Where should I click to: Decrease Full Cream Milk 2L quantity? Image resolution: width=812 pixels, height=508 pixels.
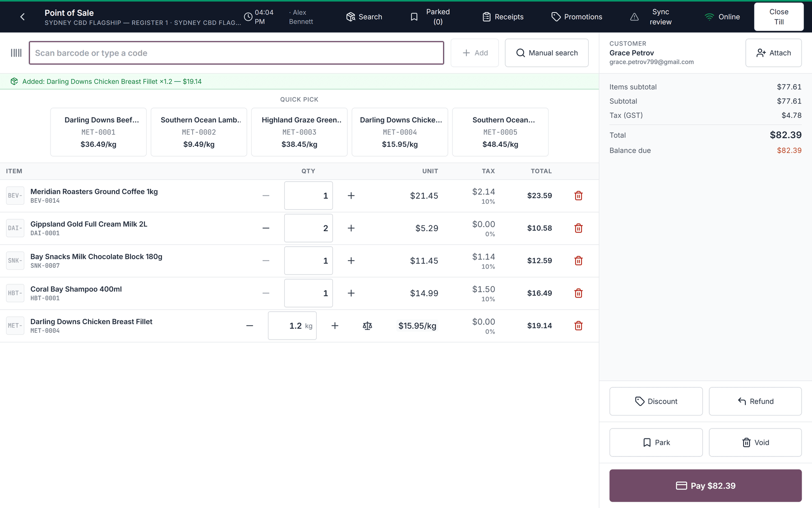pos(266,228)
